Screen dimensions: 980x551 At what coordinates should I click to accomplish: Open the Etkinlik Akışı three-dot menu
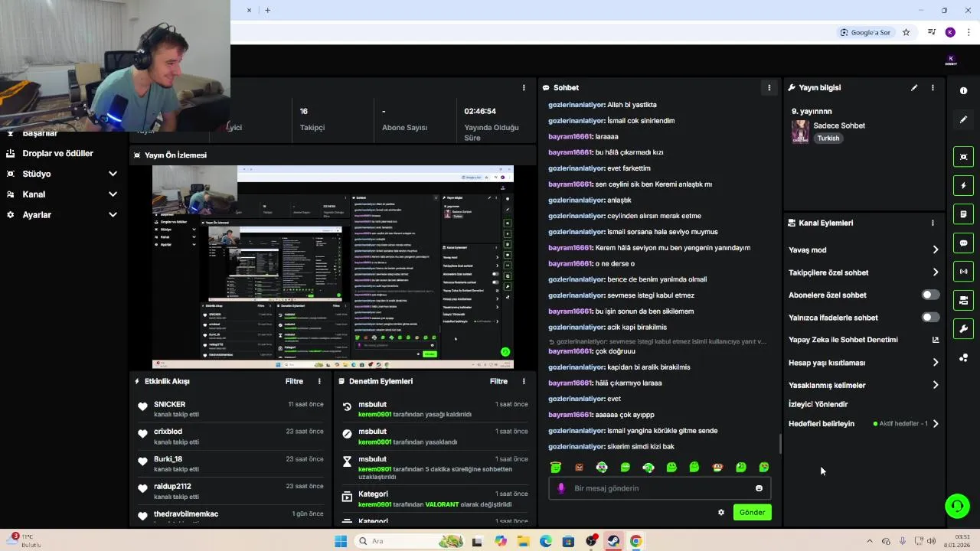pyautogui.click(x=319, y=381)
